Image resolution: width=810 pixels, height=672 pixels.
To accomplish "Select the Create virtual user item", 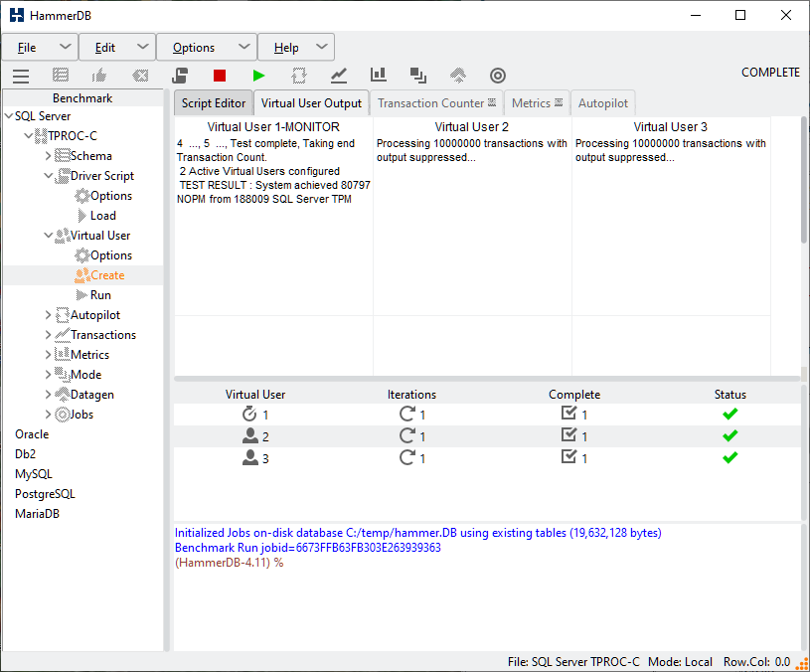I will click(x=107, y=275).
